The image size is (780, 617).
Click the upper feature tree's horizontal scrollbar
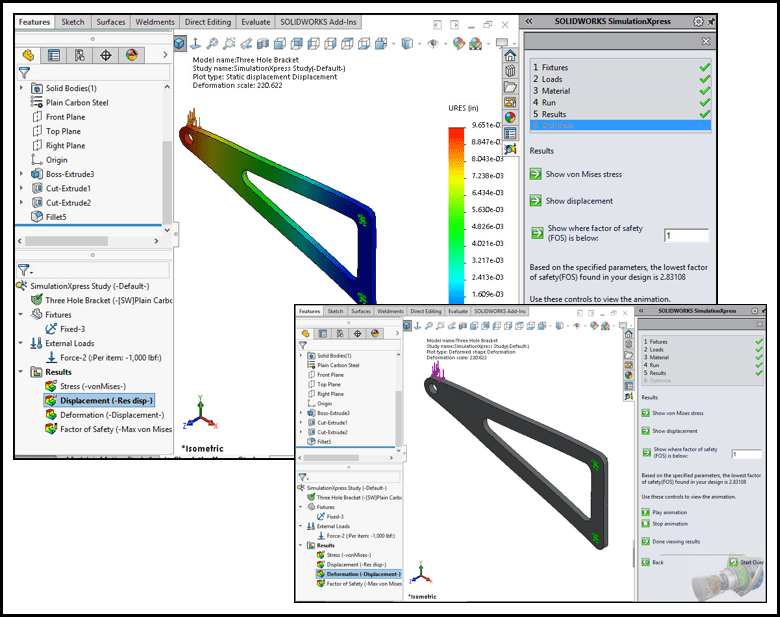point(67,241)
